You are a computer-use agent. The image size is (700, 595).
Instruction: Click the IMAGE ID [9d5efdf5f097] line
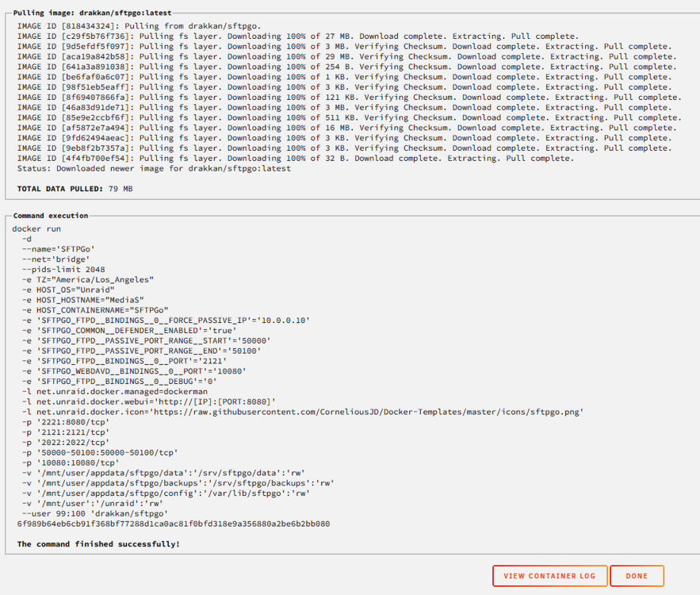coord(344,47)
